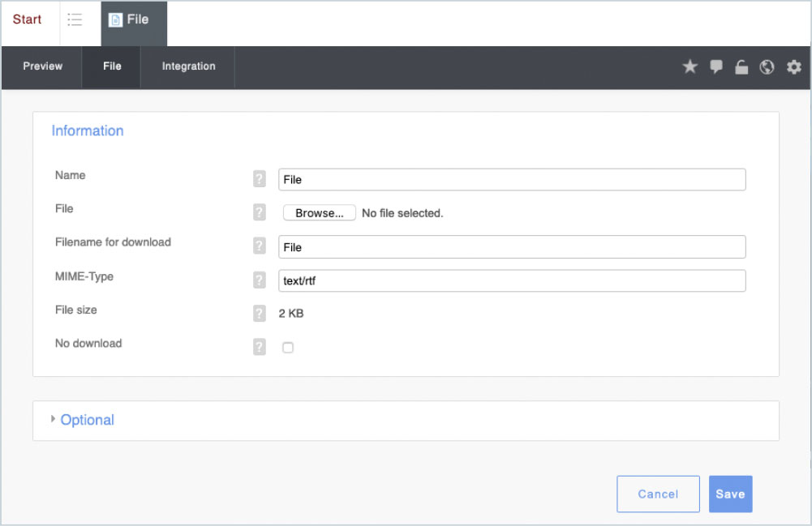The height and width of the screenshot is (526, 812).
Task: Click the unlock padlock icon
Action: (741, 67)
